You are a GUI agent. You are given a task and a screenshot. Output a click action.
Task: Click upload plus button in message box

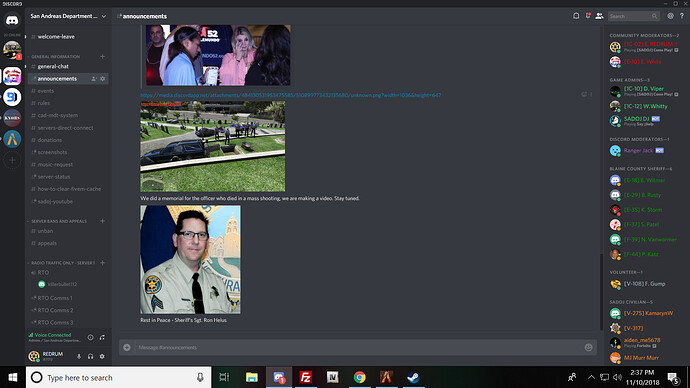point(127,348)
